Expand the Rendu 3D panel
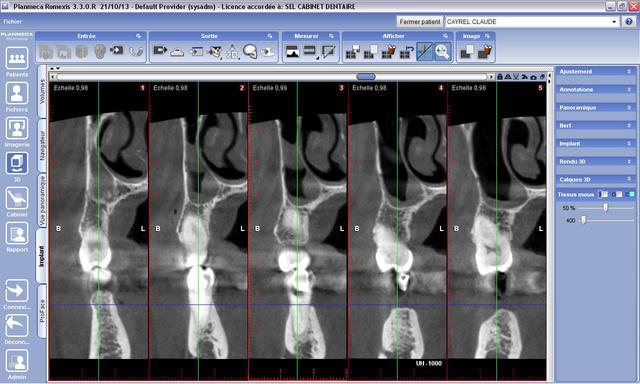Screen dimensions: 640x384 coord(596,162)
